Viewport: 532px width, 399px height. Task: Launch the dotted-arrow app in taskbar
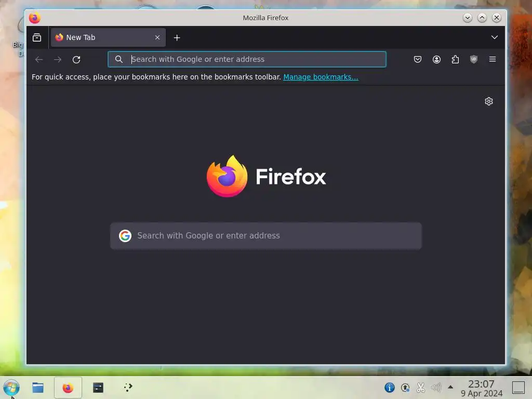tap(128, 387)
